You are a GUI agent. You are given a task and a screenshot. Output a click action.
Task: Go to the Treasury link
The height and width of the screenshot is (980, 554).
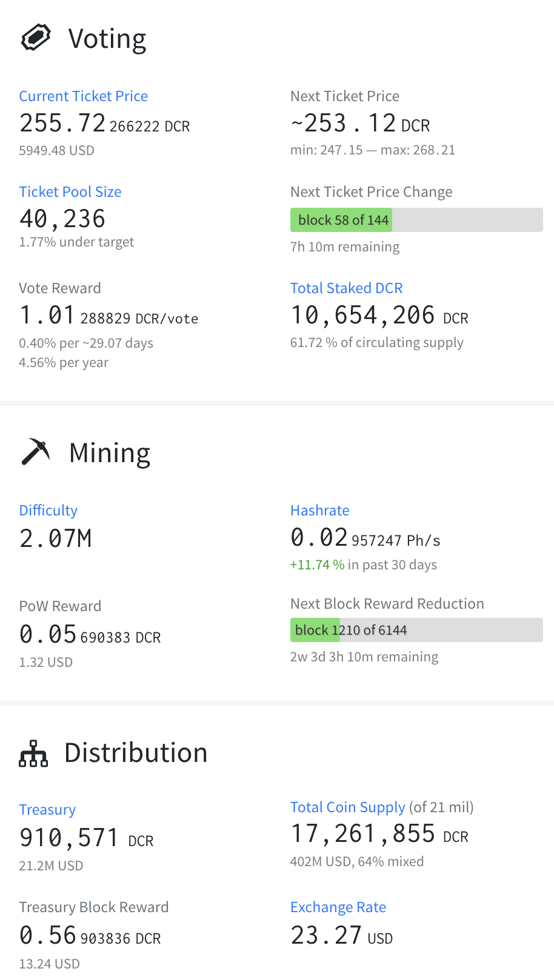point(47,810)
